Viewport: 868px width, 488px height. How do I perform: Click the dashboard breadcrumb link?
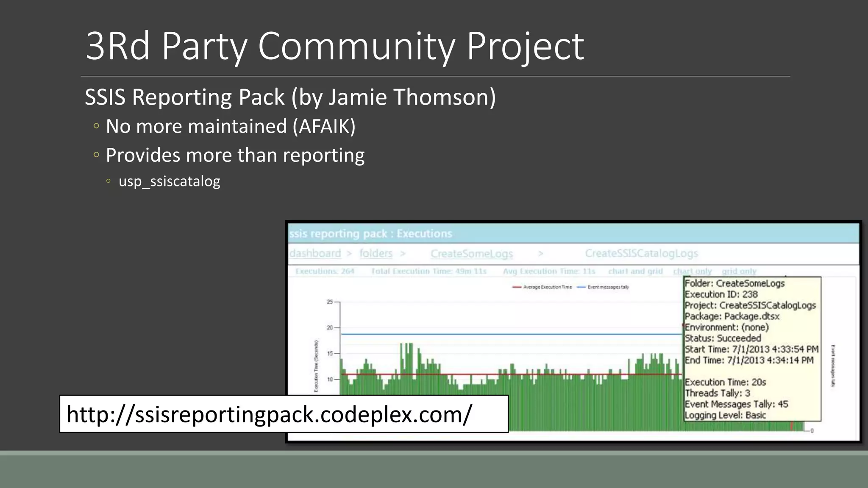tap(315, 253)
